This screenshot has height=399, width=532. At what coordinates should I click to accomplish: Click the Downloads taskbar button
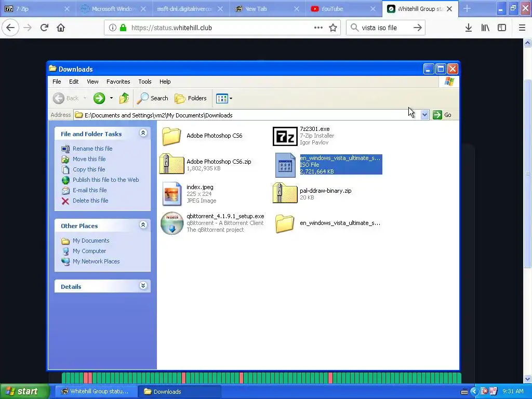point(179,392)
